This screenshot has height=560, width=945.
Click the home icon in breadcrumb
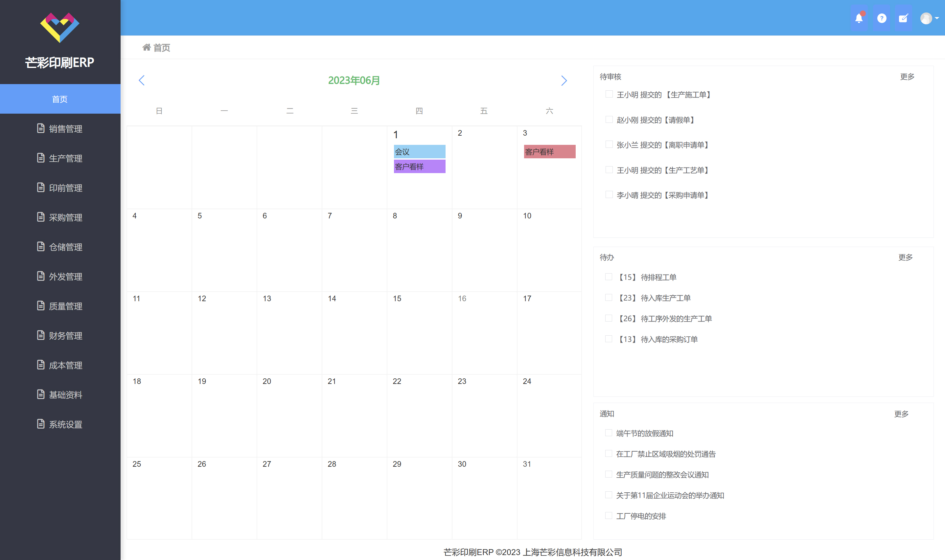click(x=147, y=47)
